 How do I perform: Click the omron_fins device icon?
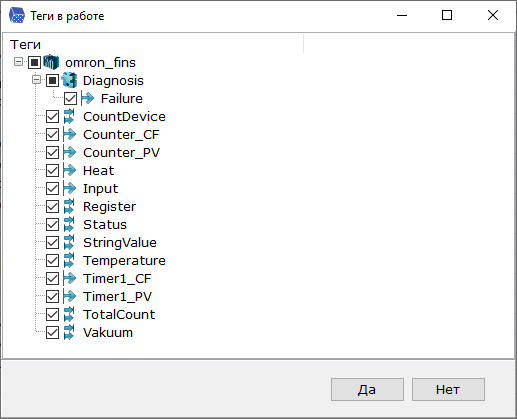click(51, 62)
